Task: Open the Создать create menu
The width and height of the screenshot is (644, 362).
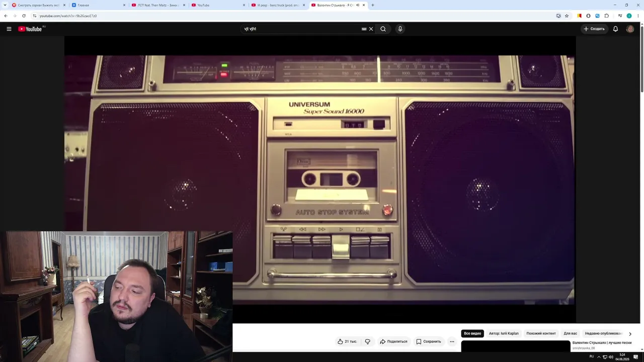Action: [x=594, y=29]
